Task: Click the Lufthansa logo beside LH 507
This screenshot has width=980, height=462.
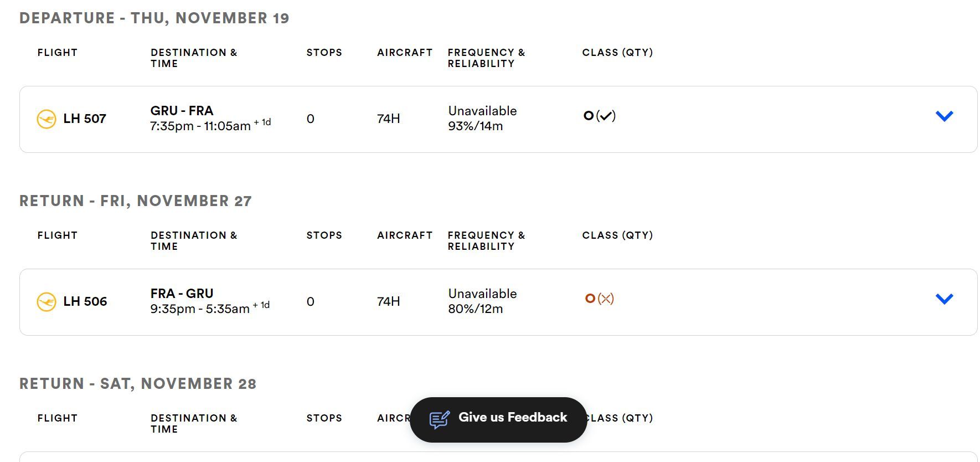Action: 47,119
